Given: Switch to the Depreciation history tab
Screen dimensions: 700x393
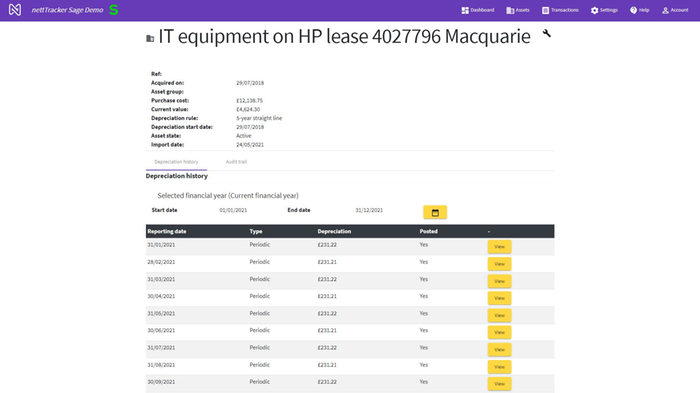Looking at the screenshot, I should 176,162.
